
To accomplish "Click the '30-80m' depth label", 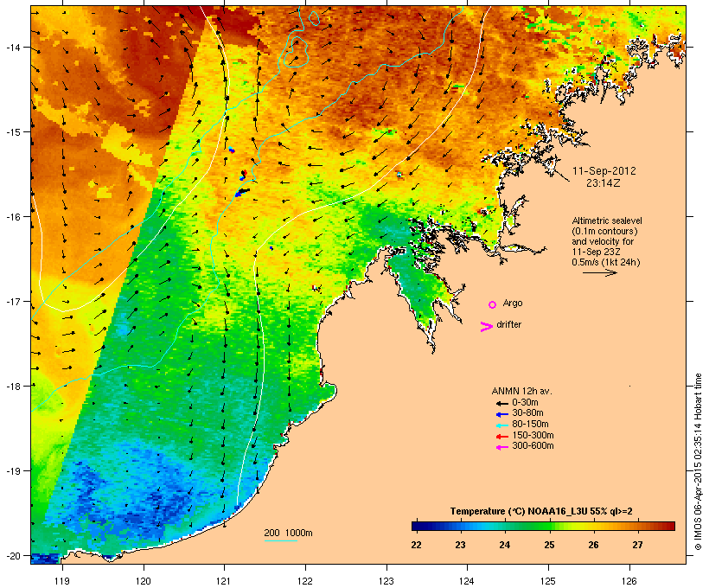I will tap(527, 413).
